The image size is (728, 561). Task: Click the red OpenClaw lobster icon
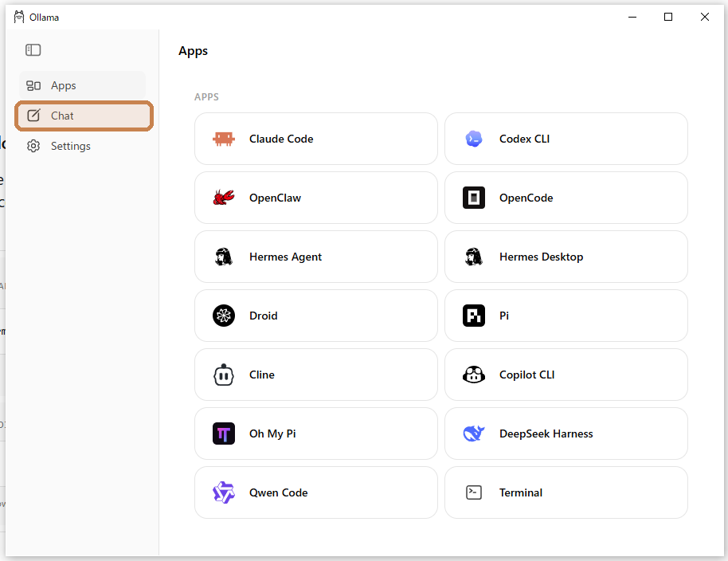point(224,198)
